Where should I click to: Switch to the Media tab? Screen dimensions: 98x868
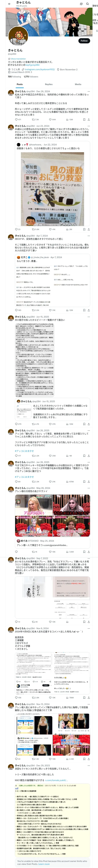78,84
